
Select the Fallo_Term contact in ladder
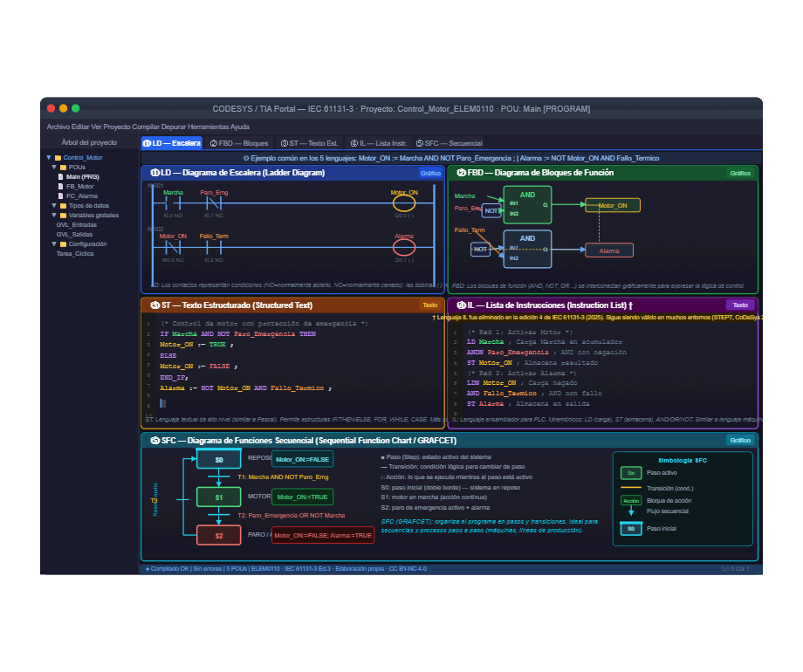pos(214,247)
